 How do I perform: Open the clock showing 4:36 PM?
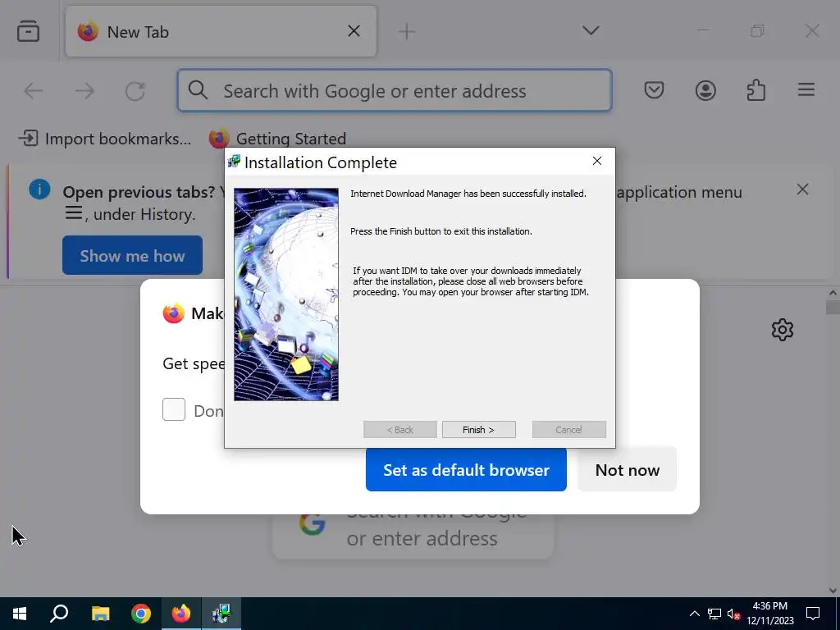[x=769, y=614]
